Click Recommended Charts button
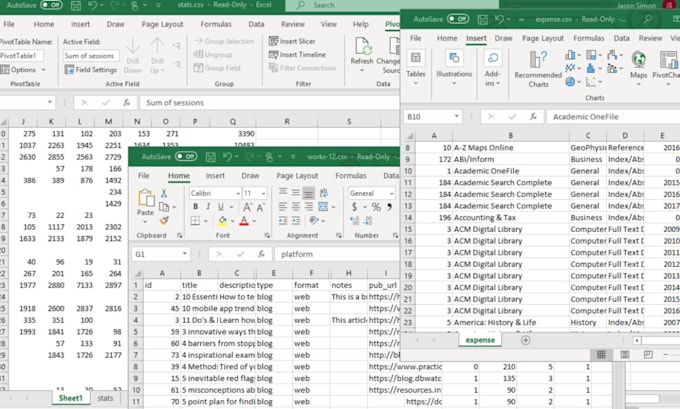Viewport: 680px width, 409px height. pos(538,69)
